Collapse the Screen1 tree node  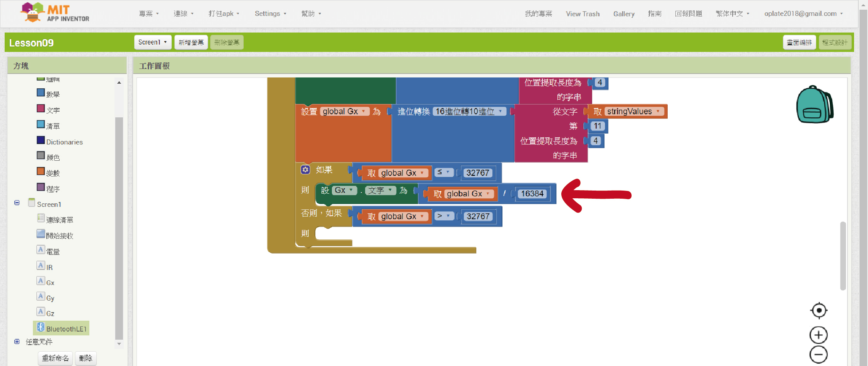(x=17, y=203)
